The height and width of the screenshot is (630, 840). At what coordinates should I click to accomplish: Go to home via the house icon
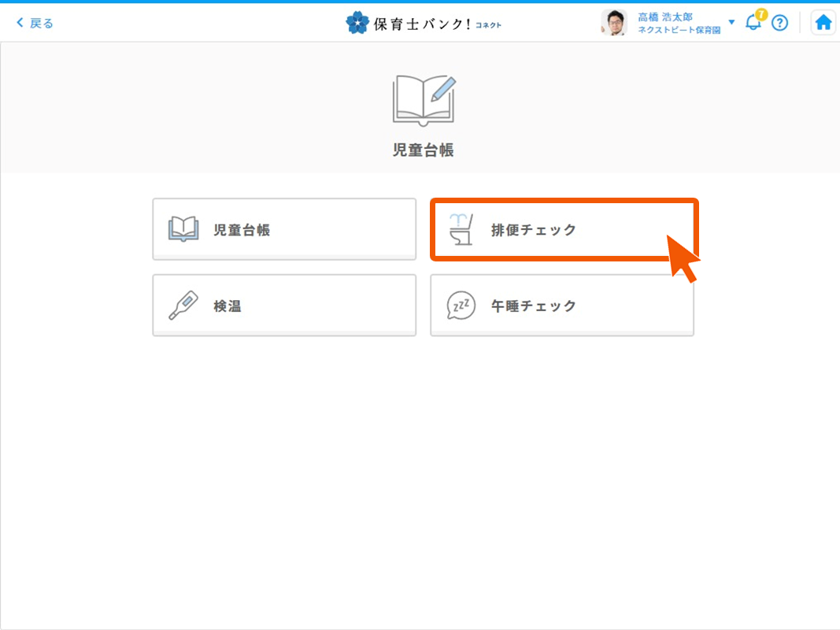click(x=823, y=23)
